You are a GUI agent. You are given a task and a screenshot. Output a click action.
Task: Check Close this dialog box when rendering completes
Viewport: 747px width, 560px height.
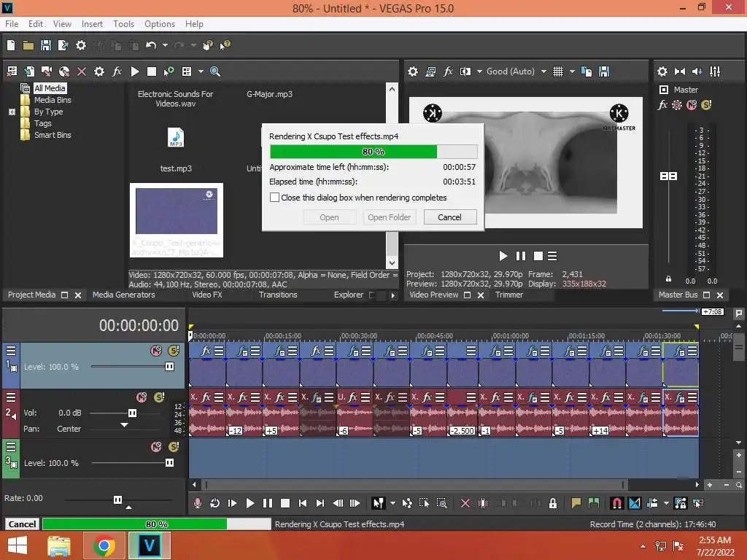click(274, 197)
